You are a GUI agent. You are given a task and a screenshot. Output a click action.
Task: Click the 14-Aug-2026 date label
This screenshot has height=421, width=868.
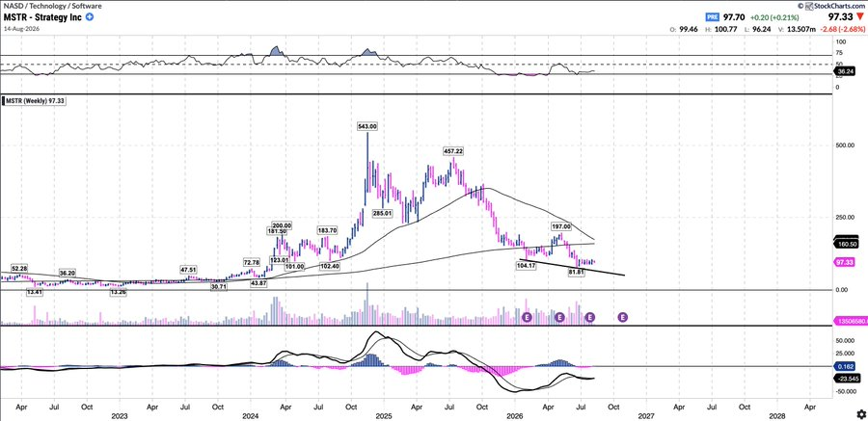[x=20, y=27]
